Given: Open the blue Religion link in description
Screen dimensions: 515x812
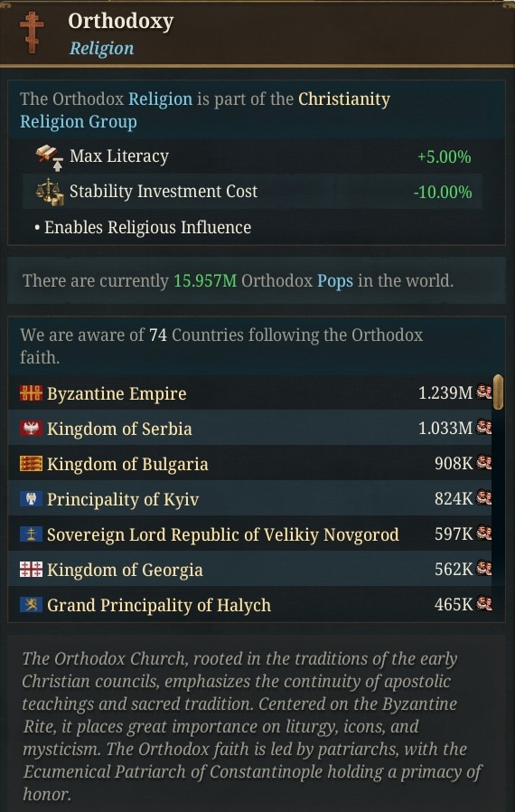Looking at the screenshot, I should pos(160,99).
